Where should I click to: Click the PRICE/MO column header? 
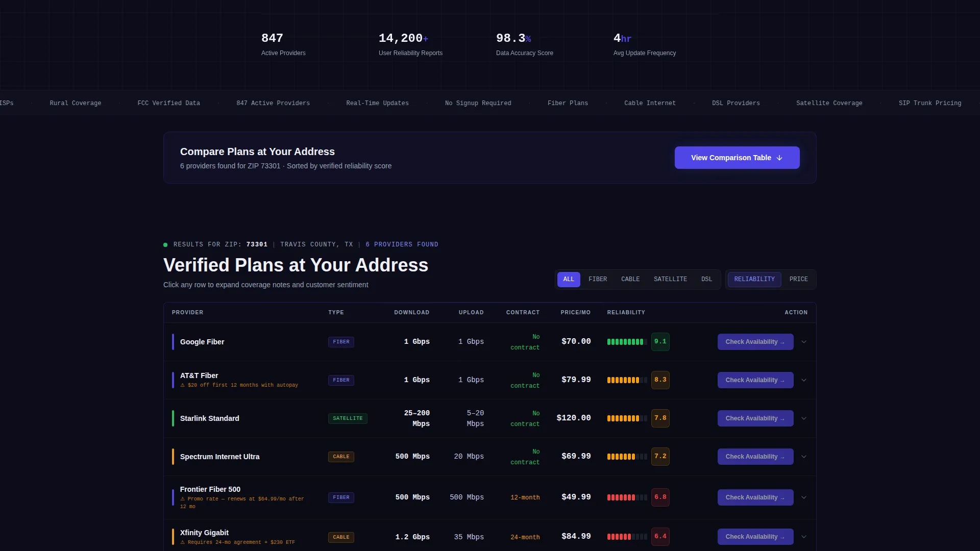point(575,312)
